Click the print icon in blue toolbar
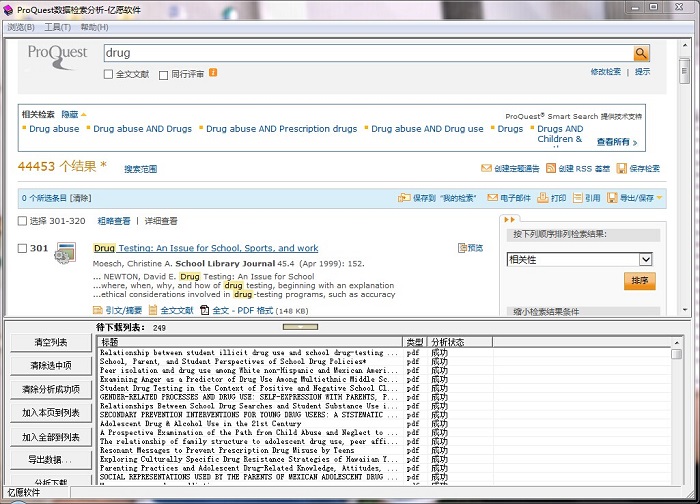 (542, 198)
